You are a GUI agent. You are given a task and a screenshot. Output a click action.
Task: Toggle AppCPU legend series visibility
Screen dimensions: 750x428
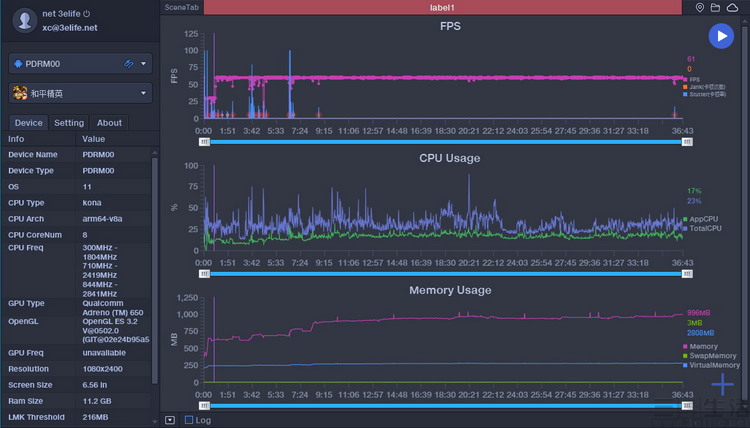point(701,219)
